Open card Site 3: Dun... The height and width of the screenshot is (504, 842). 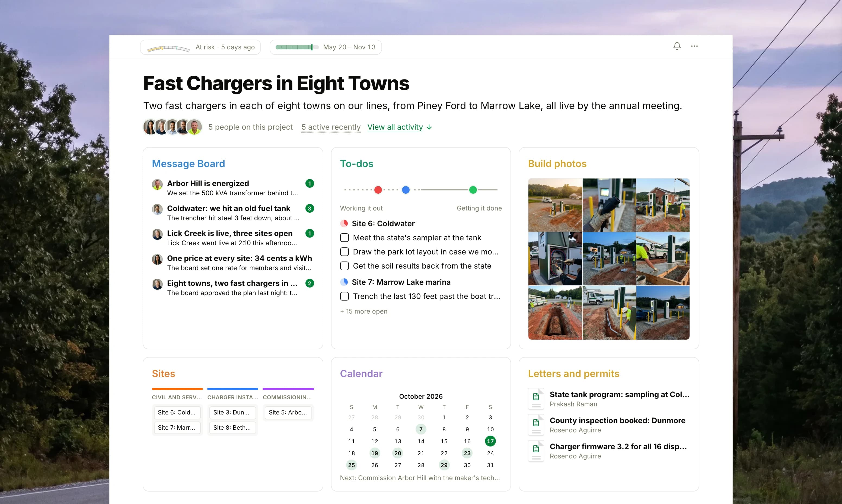click(x=232, y=412)
